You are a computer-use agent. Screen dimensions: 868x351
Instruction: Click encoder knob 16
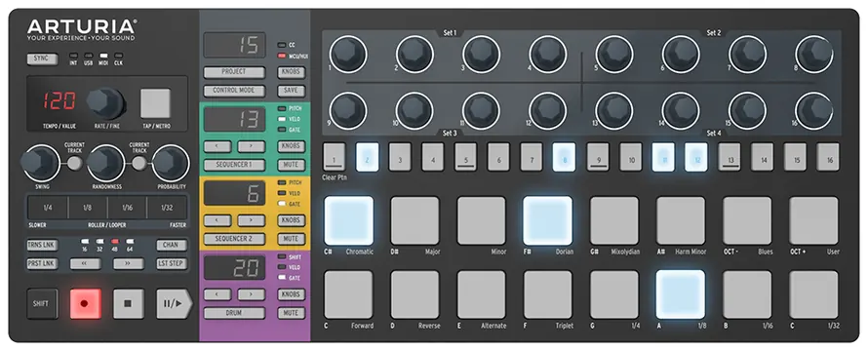[813, 110]
